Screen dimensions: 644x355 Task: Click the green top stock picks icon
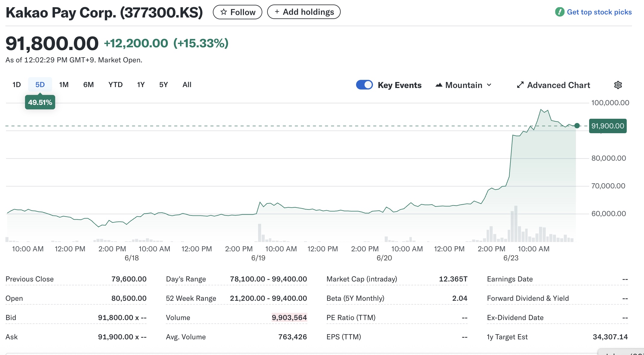tap(560, 12)
